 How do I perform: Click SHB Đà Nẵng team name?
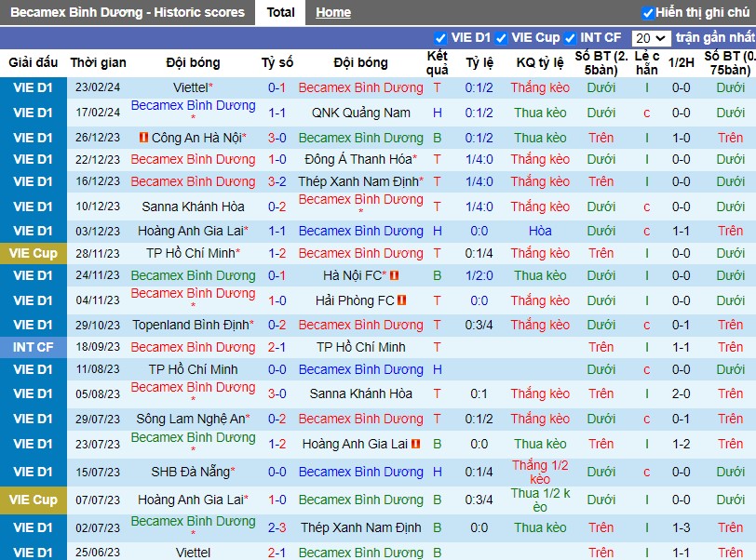pos(191,472)
